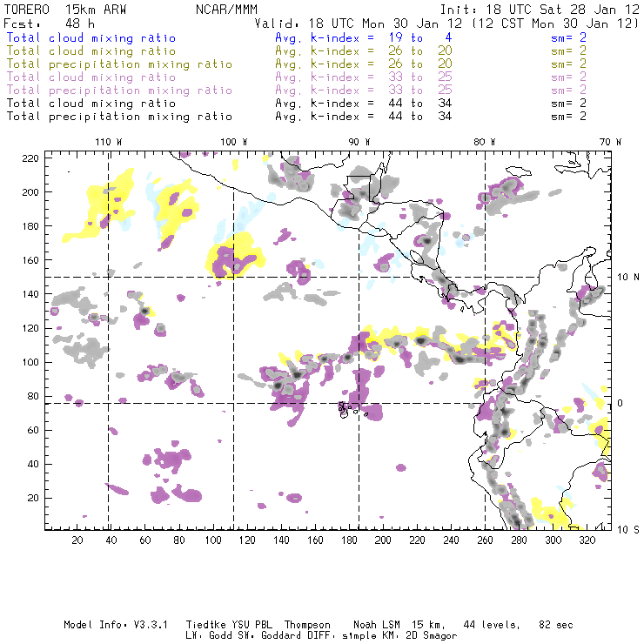The height and width of the screenshot is (644, 644).
Task: Select the purple Total cloud mixing ratio legend
Action: point(91,77)
